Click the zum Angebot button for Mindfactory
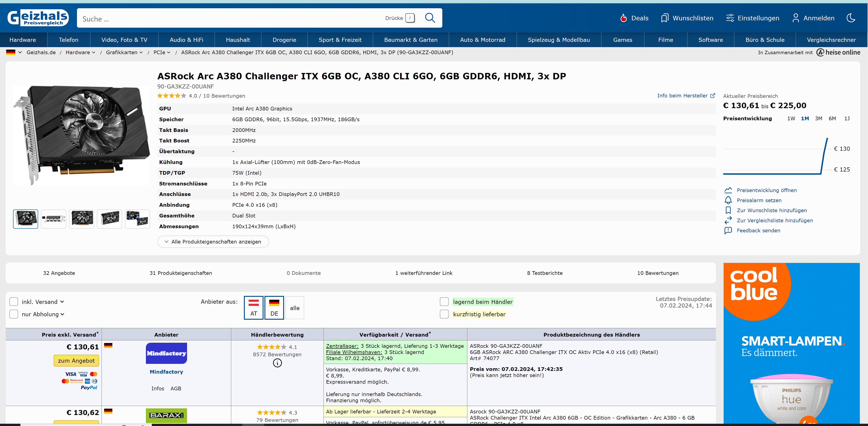Viewport: 868px width, 426px height. click(x=76, y=361)
